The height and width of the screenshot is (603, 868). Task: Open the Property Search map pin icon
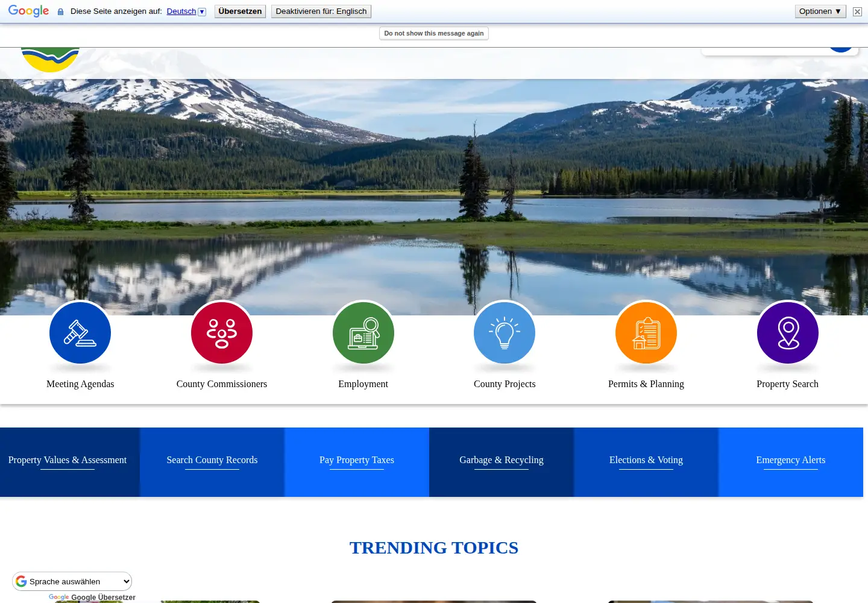[788, 333]
